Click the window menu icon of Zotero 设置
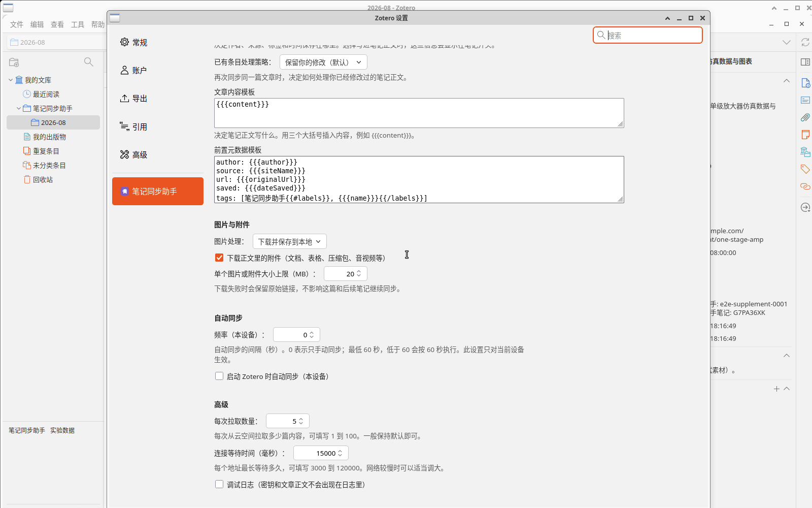 [115, 18]
